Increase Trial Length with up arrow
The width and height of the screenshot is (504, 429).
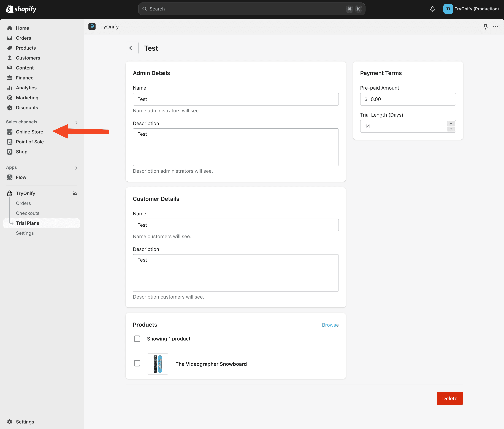(451, 123)
